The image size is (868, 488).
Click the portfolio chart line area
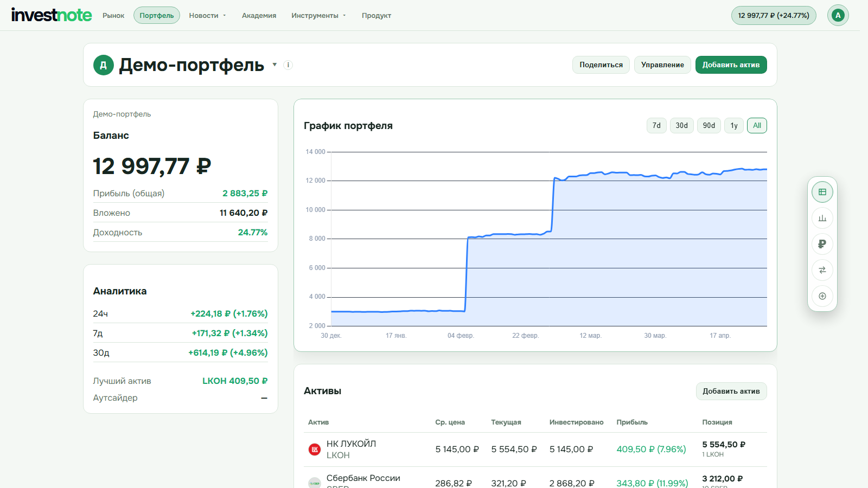click(x=549, y=239)
